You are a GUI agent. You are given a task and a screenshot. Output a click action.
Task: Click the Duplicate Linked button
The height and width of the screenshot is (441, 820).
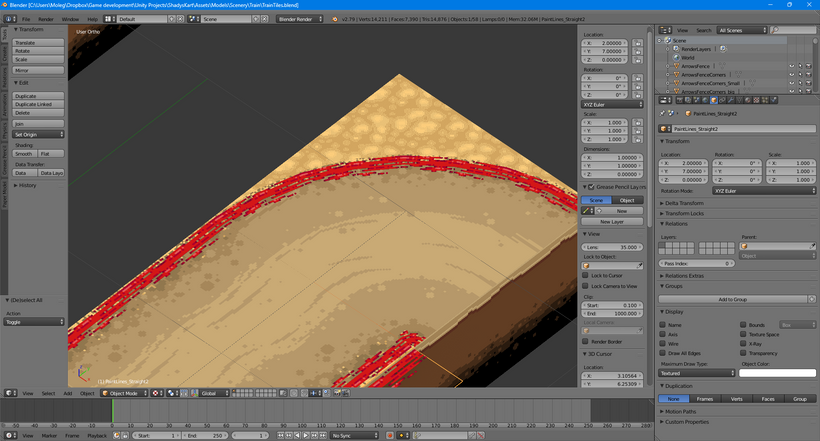tap(38, 104)
